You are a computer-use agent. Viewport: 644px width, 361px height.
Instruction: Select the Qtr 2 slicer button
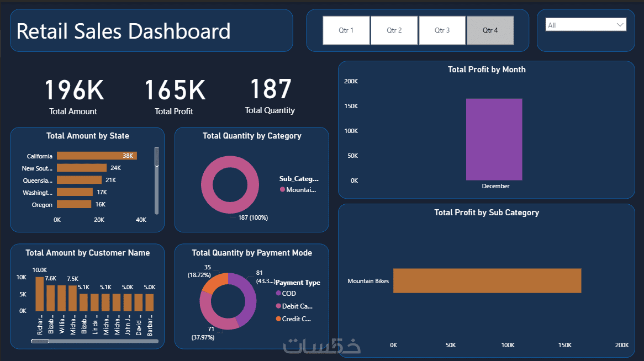click(x=394, y=30)
